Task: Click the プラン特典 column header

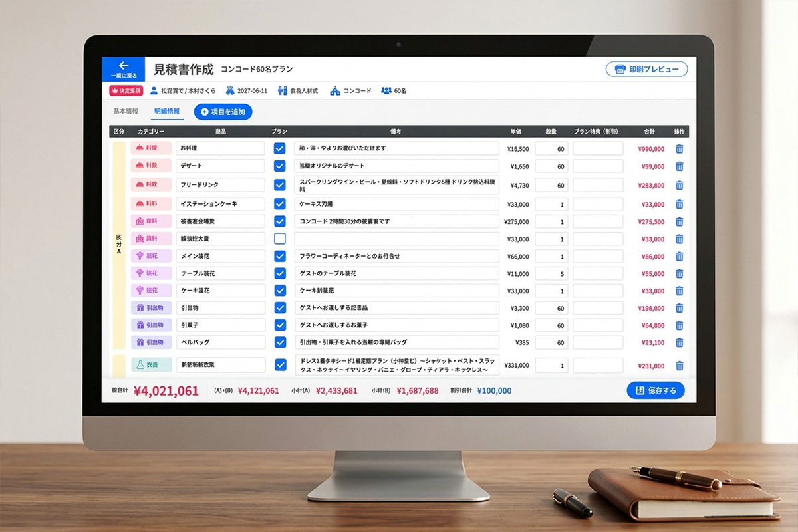Action: (x=598, y=132)
